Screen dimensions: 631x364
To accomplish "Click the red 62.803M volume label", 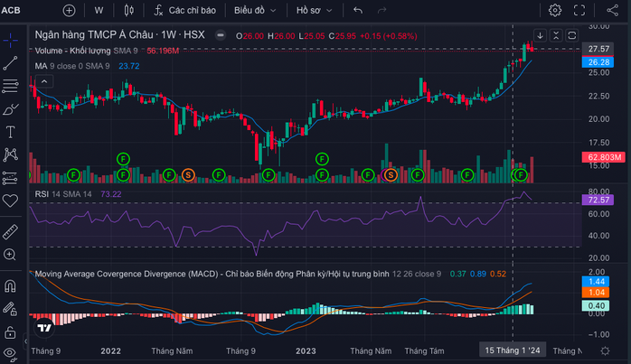I will [603, 157].
